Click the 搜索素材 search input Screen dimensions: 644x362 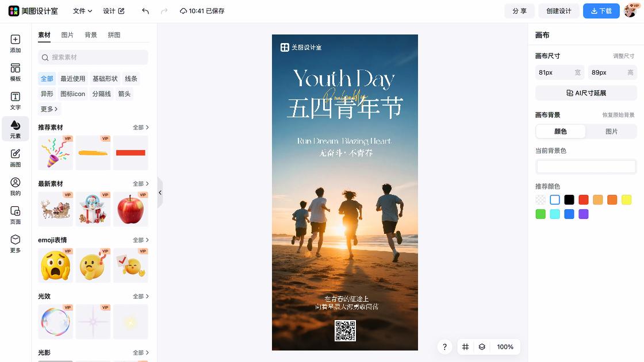pos(93,57)
